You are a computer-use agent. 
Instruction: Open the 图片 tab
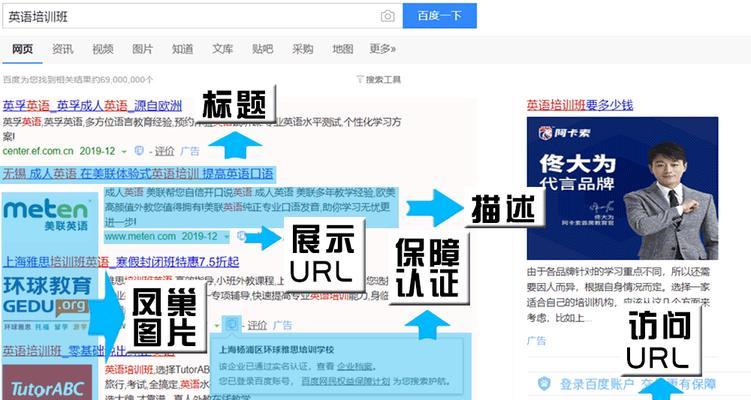(142, 49)
